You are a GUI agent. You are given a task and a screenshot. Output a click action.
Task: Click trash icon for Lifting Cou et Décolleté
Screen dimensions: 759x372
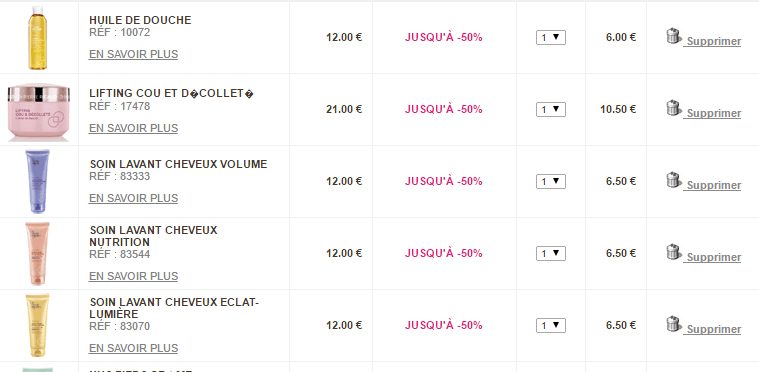point(673,108)
